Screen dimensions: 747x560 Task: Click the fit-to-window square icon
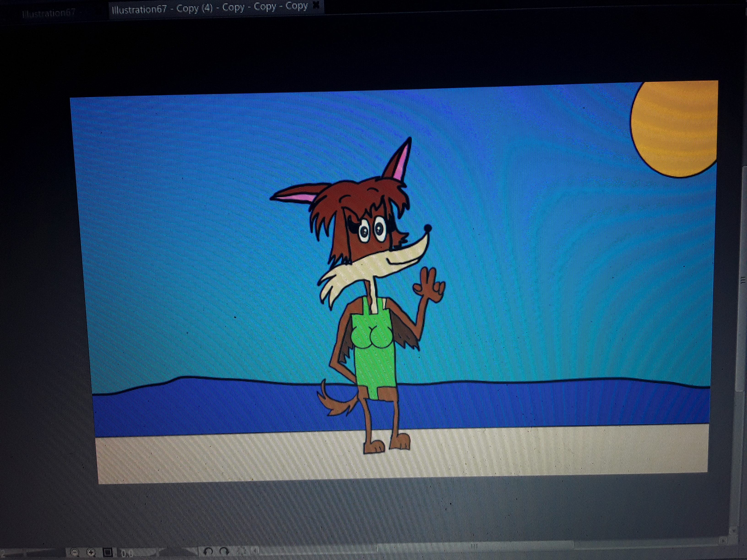tap(108, 553)
